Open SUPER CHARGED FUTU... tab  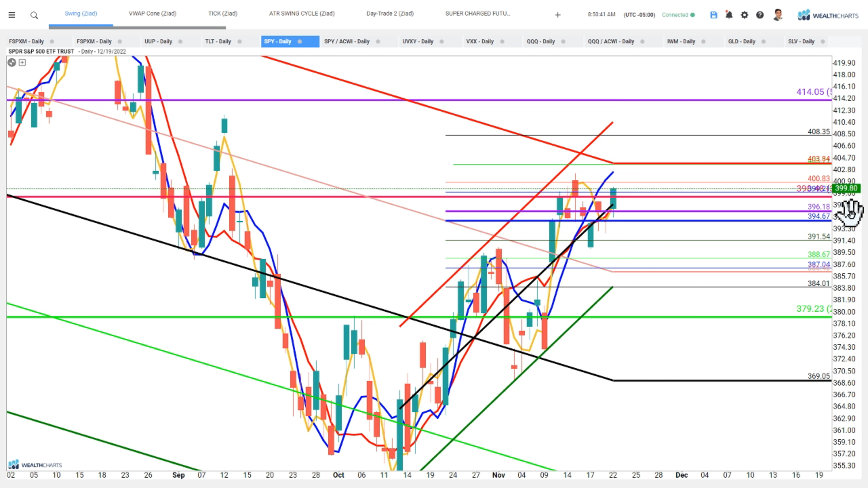coord(478,14)
